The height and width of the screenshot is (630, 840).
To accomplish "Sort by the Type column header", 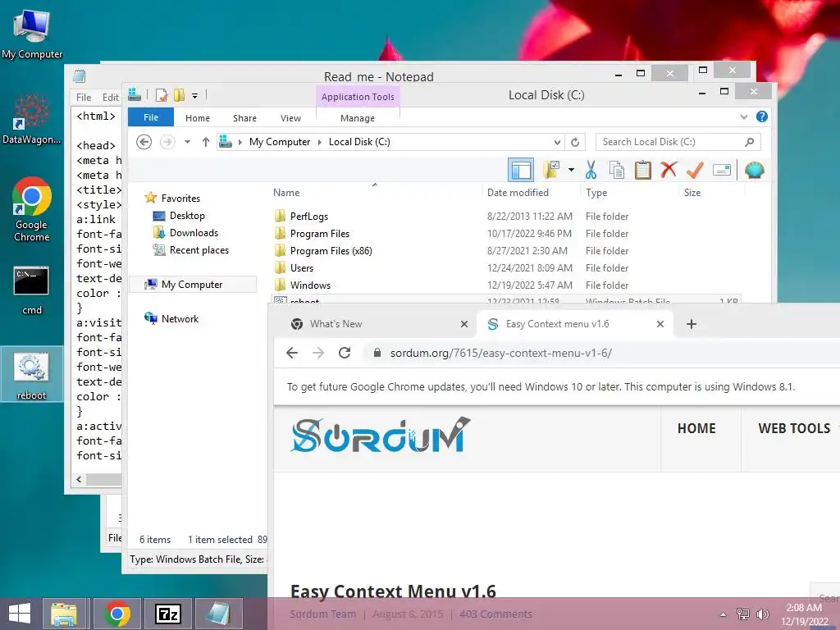I will pos(596,192).
